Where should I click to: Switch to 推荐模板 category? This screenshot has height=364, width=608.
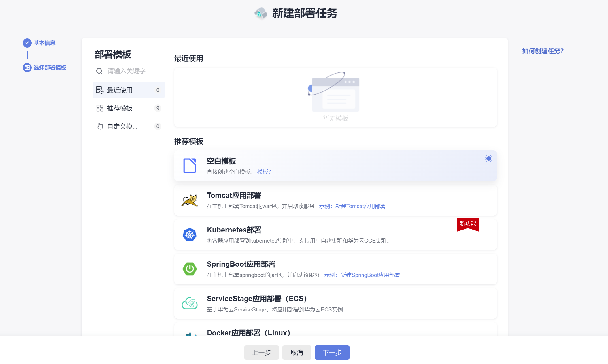click(x=129, y=108)
